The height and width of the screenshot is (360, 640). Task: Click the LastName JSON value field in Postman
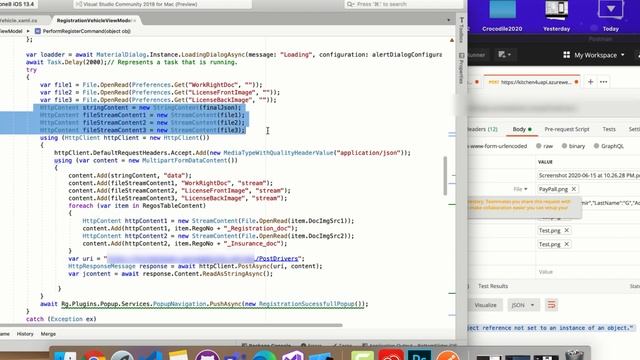[x=610, y=203]
